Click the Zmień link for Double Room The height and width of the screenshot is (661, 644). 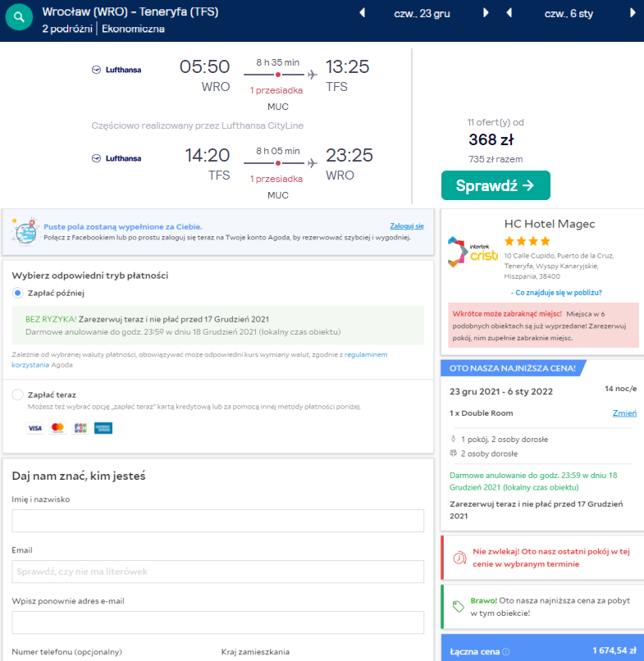[x=624, y=413]
